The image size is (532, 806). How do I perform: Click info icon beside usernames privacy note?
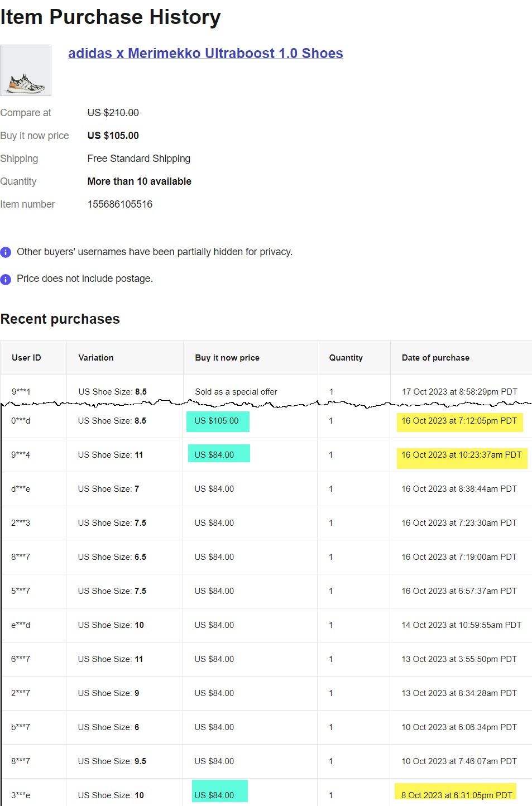(6, 252)
